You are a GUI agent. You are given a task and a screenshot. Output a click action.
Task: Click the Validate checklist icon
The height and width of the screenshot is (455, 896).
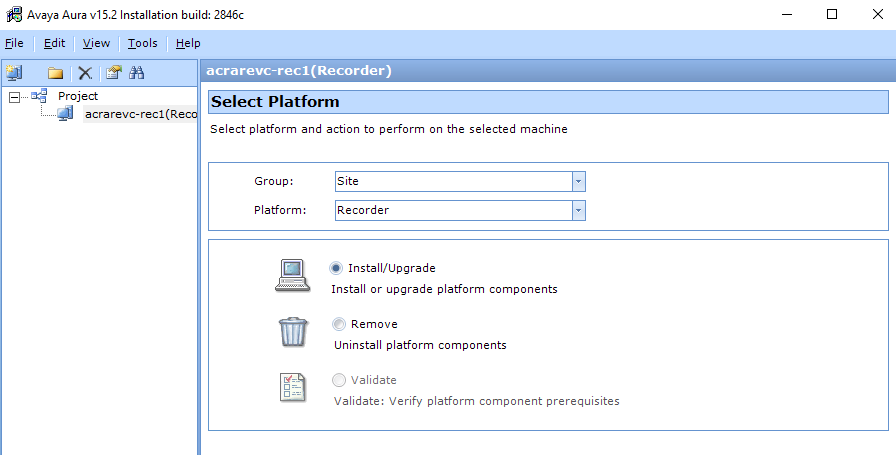pos(292,388)
